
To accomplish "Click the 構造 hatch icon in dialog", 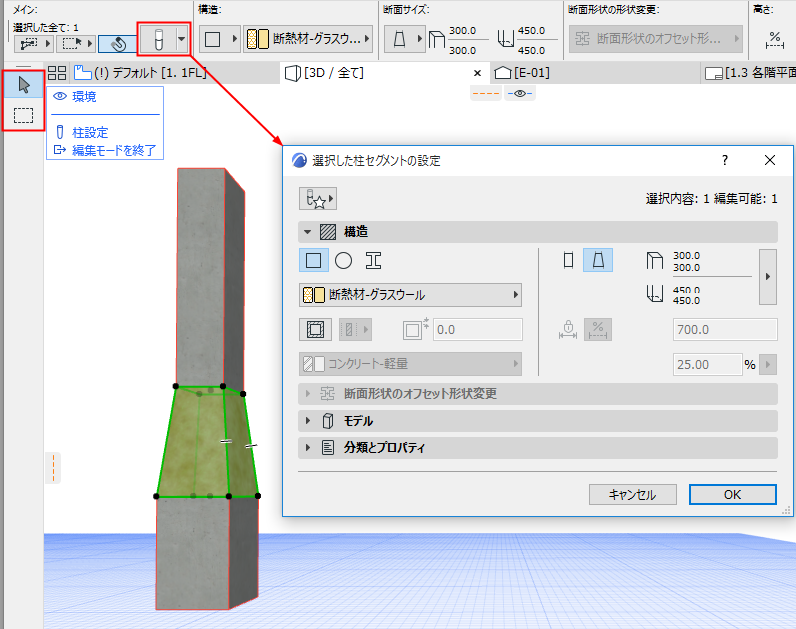I will 328,232.
